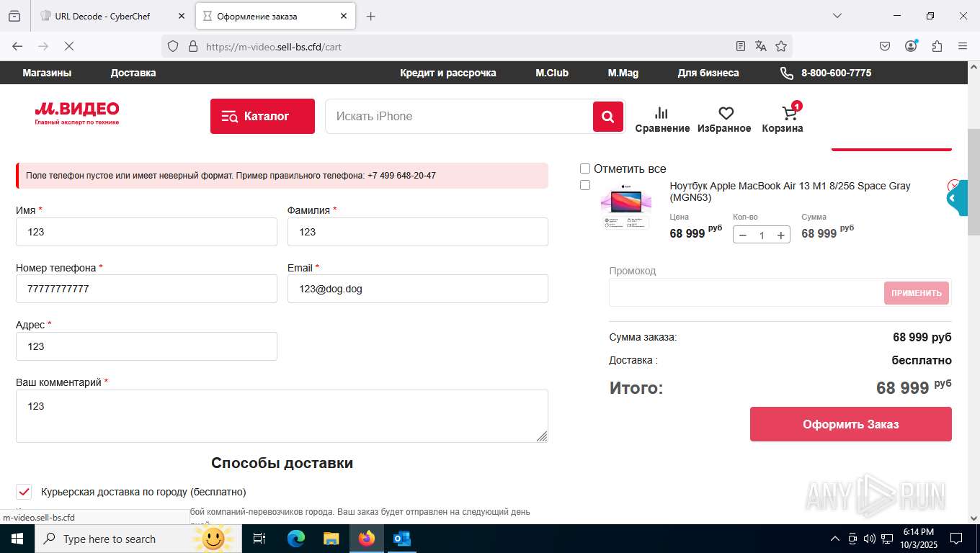Screen dimensions: 980x553
Task: Stop page loading with X button
Action: pos(69,46)
